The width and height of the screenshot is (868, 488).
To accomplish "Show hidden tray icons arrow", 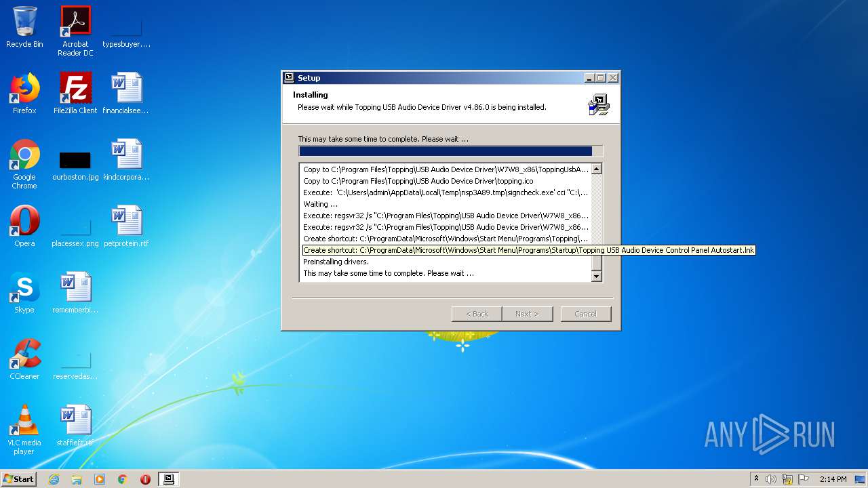I will pyautogui.click(x=756, y=479).
